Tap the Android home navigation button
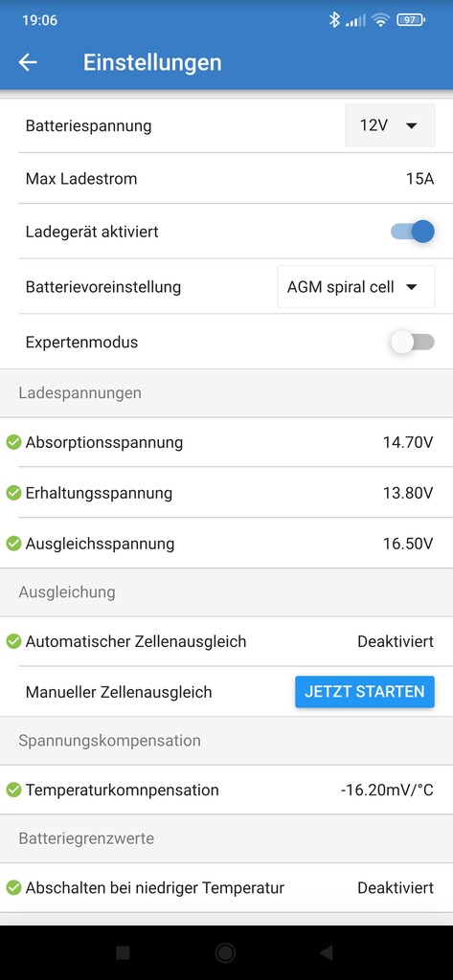453x980 pixels. (x=225, y=952)
